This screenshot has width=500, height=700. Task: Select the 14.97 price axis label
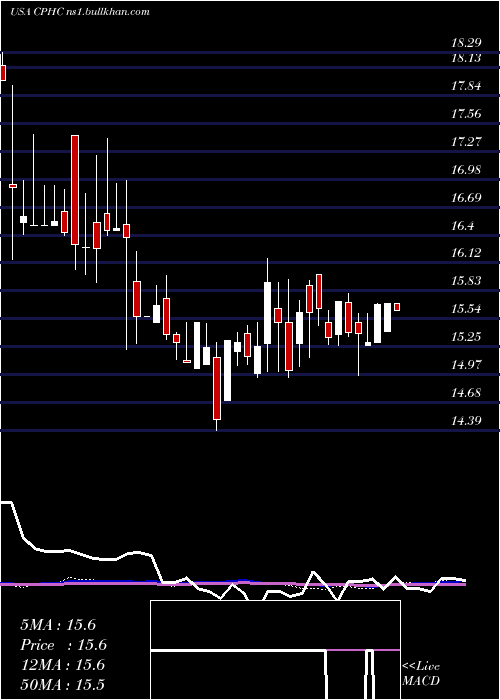click(x=466, y=365)
